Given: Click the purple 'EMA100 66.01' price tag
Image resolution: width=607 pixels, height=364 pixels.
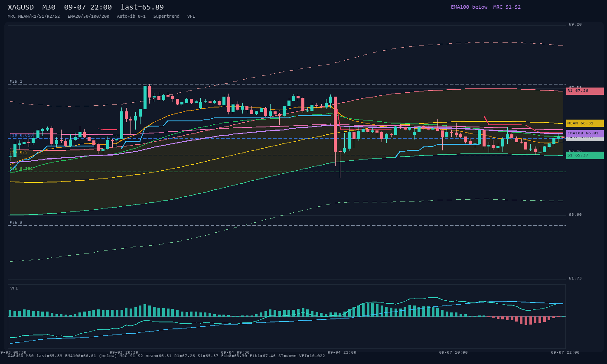Looking at the screenshot, I should (x=585, y=133).
